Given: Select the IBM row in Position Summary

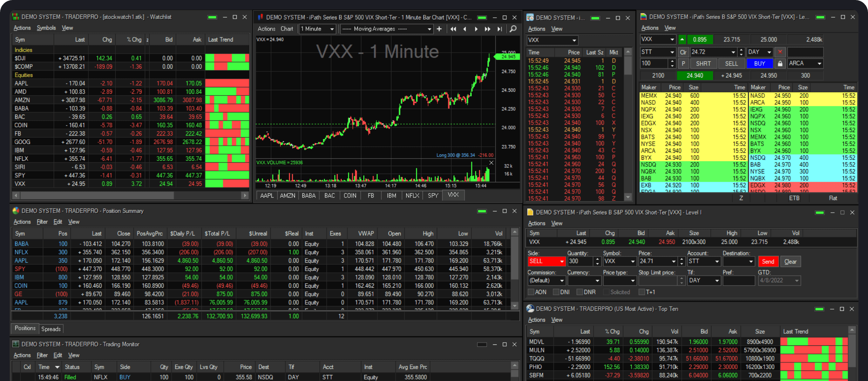Looking at the screenshot, I should 261,277.
